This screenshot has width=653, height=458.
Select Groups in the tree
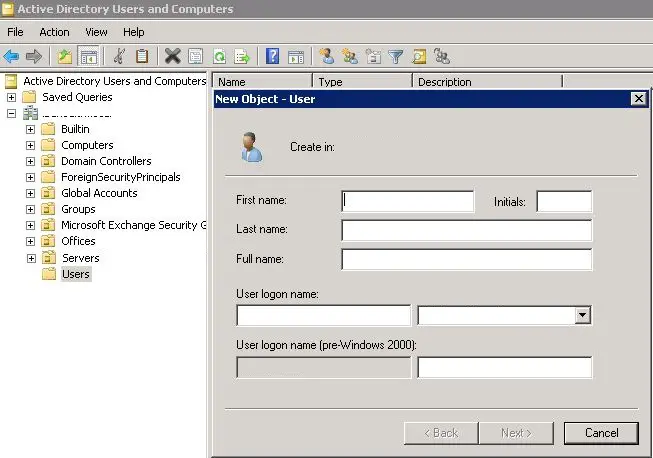[x=78, y=209]
